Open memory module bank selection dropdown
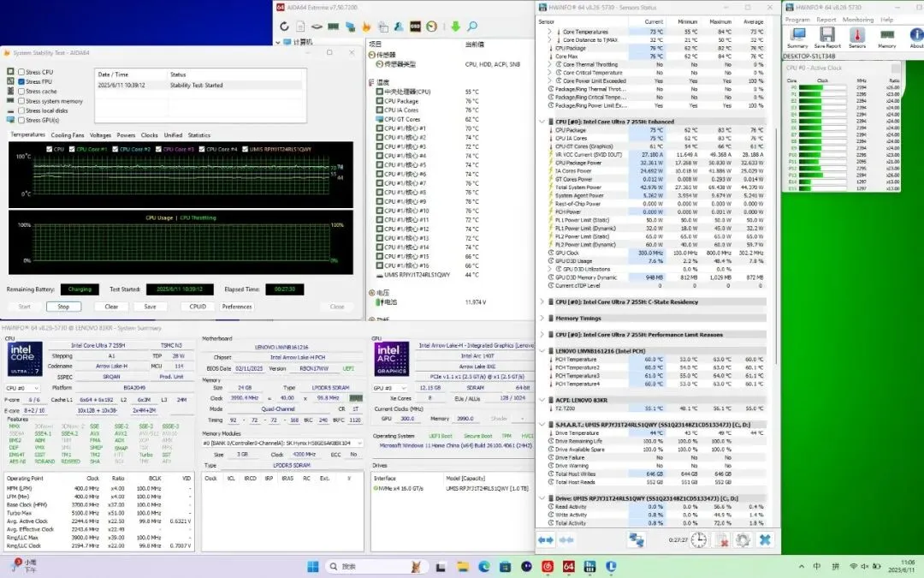The image size is (924, 578). (x=282, y=443)
